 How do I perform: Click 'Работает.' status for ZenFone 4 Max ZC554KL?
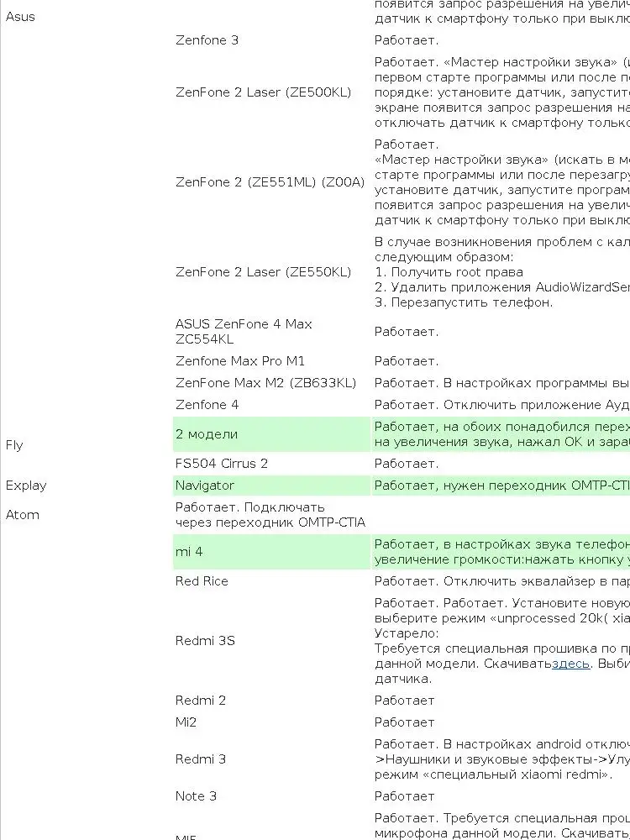[x=407, y=332]
